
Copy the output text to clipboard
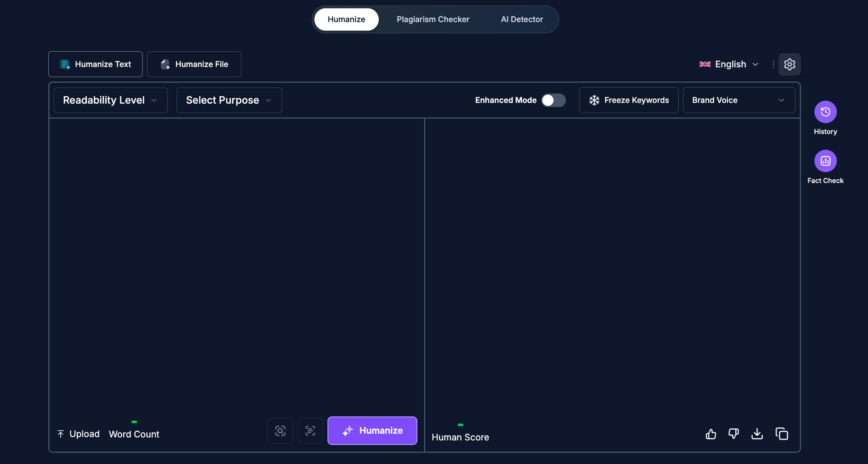click(782, 434)
